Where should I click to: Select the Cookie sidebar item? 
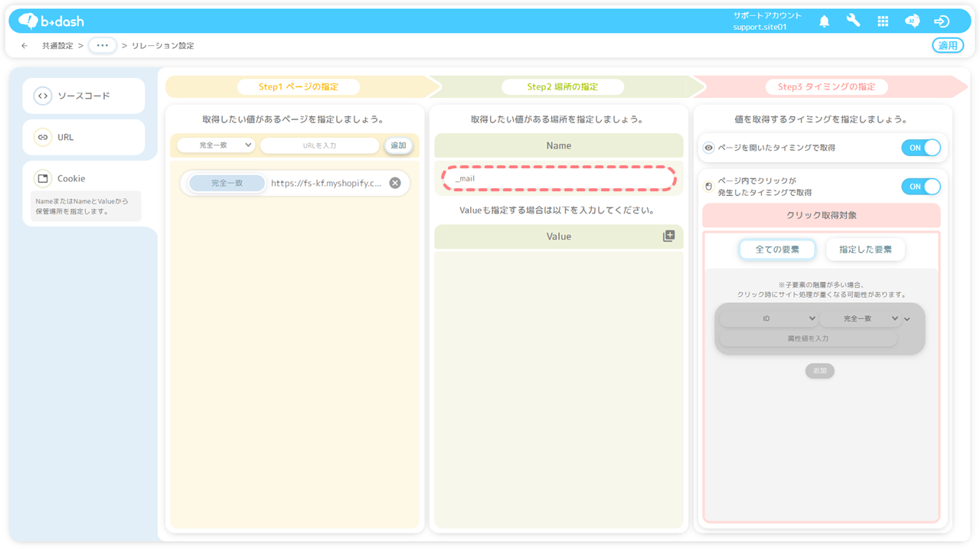(x=83, y=178)
